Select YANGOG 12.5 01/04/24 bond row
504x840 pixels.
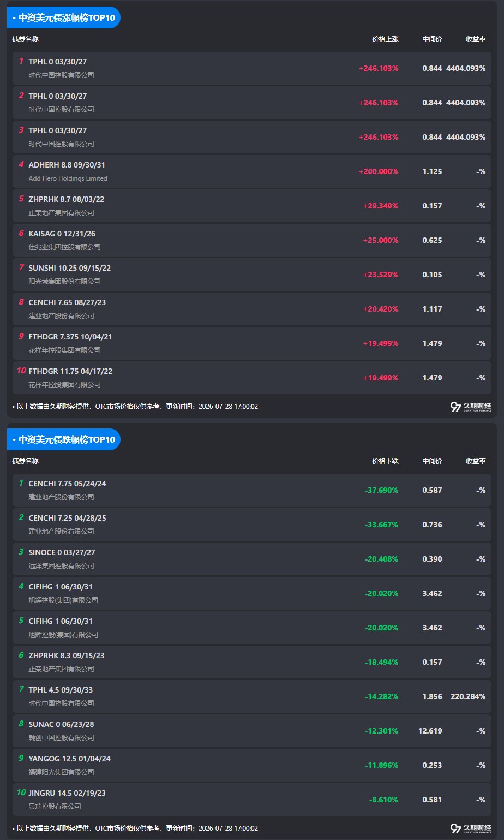tap(252, 765)
